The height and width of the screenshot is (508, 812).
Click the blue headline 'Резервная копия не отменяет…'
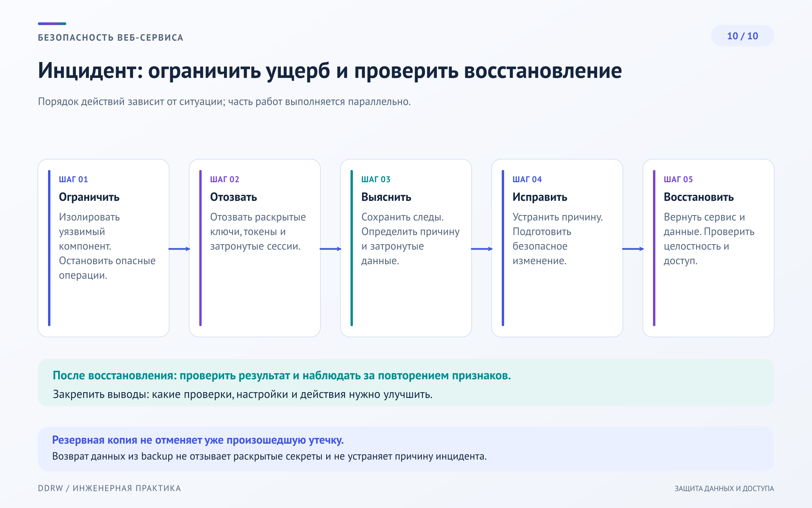[x=198, y=440]
